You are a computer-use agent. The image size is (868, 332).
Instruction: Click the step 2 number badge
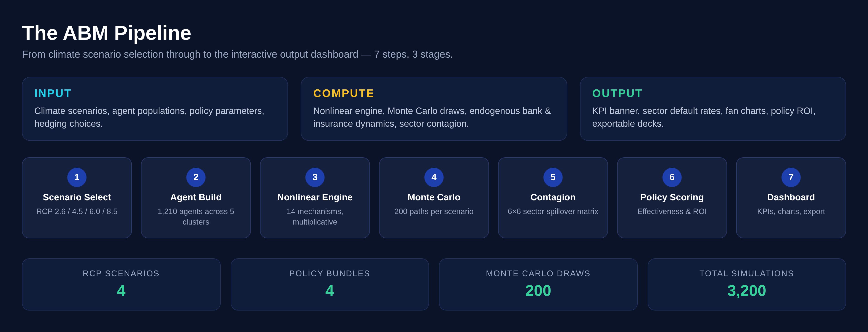click(196, 177)
